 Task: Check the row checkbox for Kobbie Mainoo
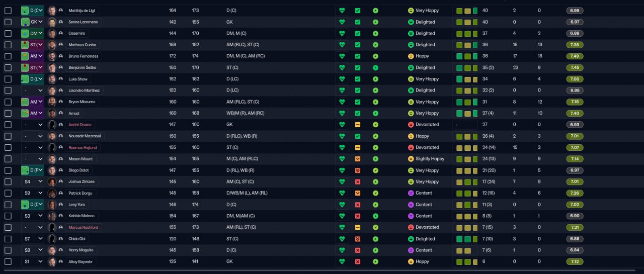8,216
